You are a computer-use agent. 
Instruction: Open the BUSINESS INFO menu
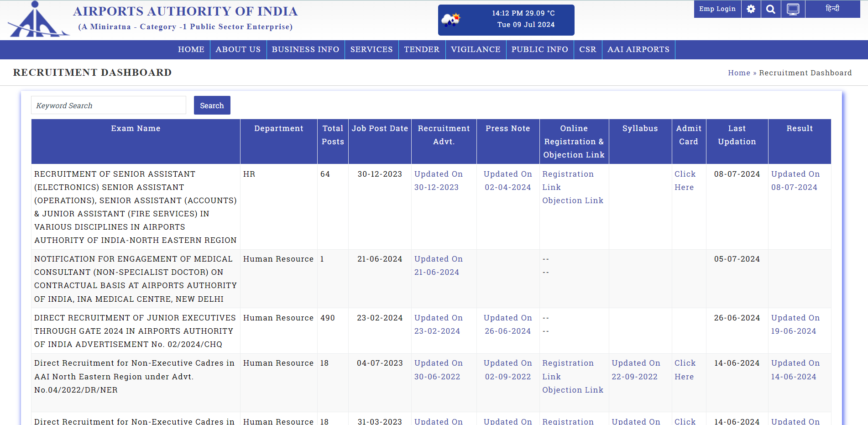click(305, 49)
